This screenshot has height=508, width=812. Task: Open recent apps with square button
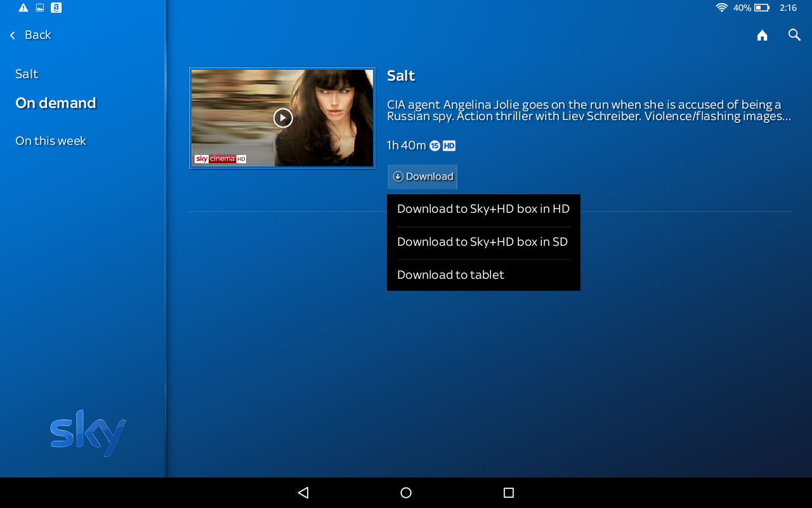508,493
